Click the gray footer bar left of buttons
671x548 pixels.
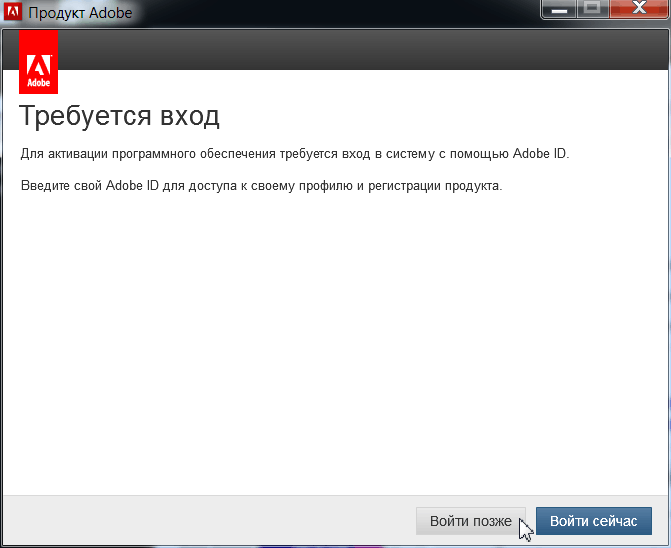pyautogui.click(x=200, y=521)
